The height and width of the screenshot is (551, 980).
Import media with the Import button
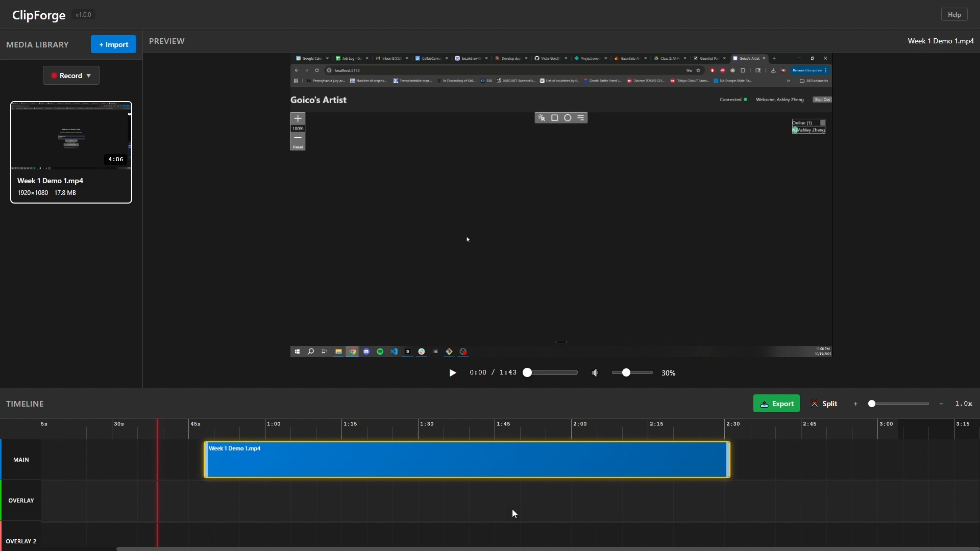pyautogui.click(x=113, y=44)
